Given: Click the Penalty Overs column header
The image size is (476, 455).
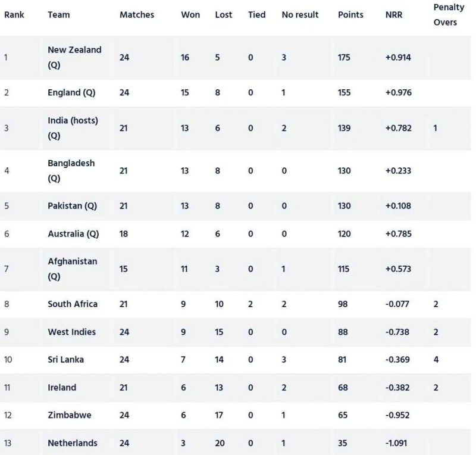Looking at the screenshot, I should (x=445, y=14).
